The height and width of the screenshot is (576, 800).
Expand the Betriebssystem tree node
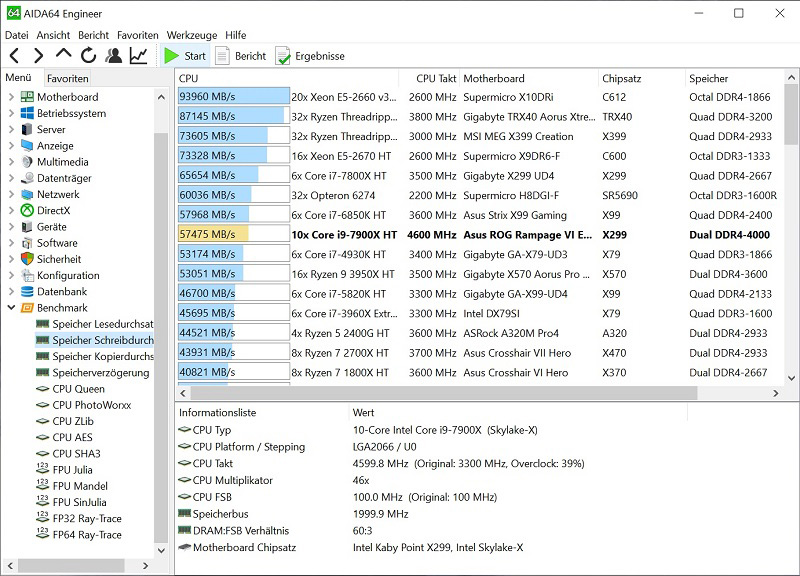[11, 113]
